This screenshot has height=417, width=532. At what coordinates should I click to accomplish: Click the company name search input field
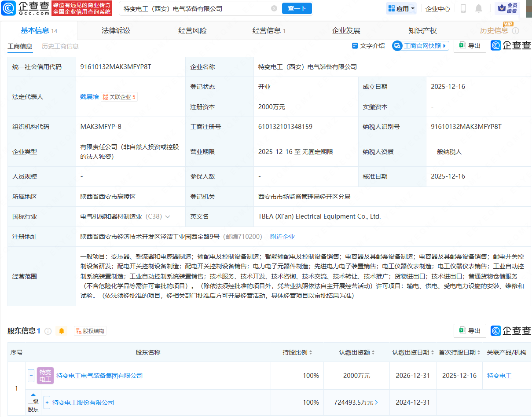pos(194,8)
